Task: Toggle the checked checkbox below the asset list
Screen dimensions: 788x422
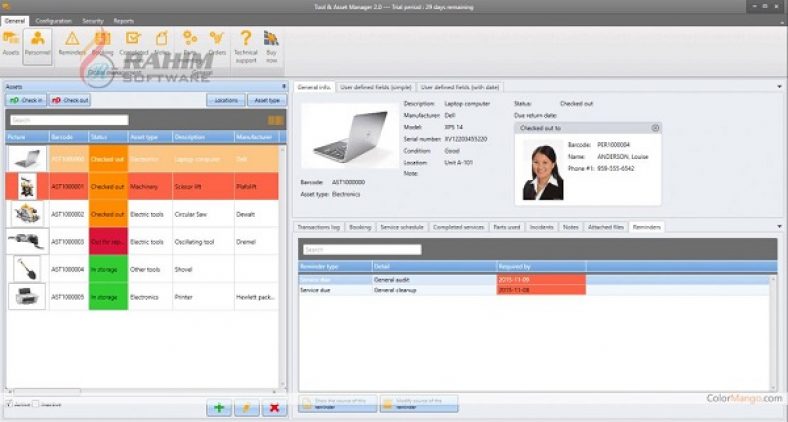Action: tap(9, 404)
